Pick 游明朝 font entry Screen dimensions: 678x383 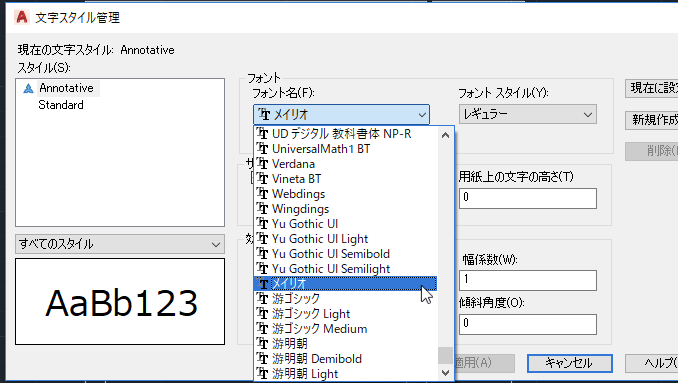point(345,344)
